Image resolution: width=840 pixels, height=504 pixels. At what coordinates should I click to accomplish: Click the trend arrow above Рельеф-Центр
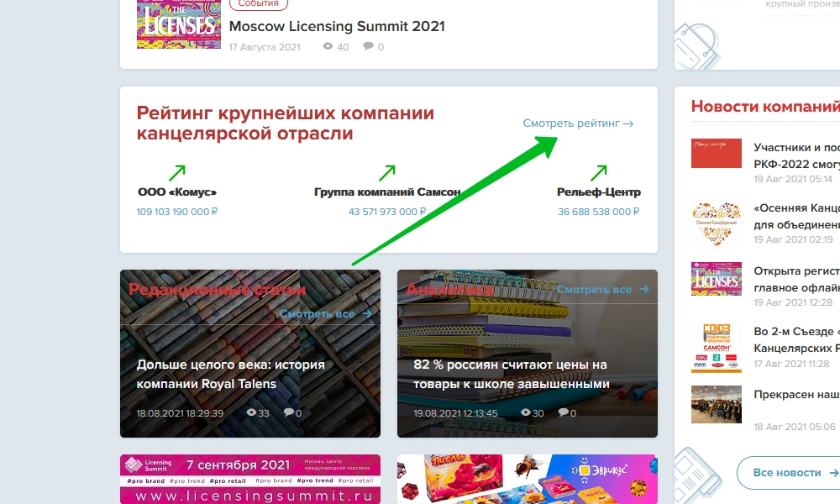pos(598,173)
